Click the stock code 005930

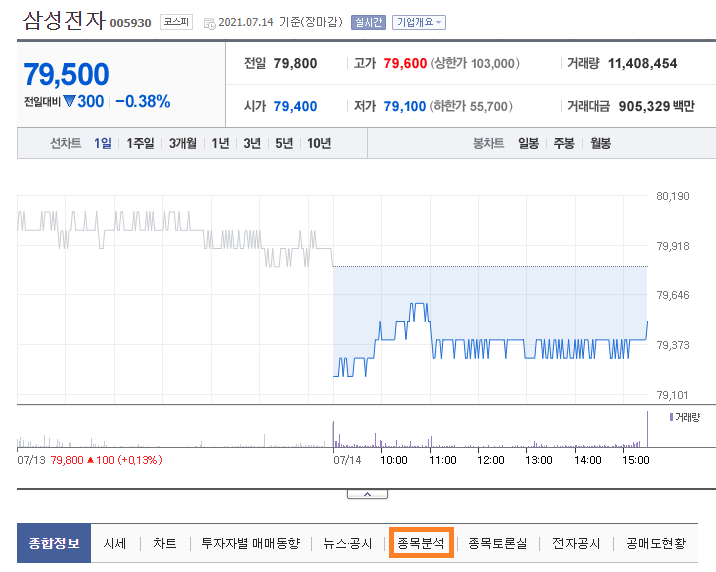point(131,23)
